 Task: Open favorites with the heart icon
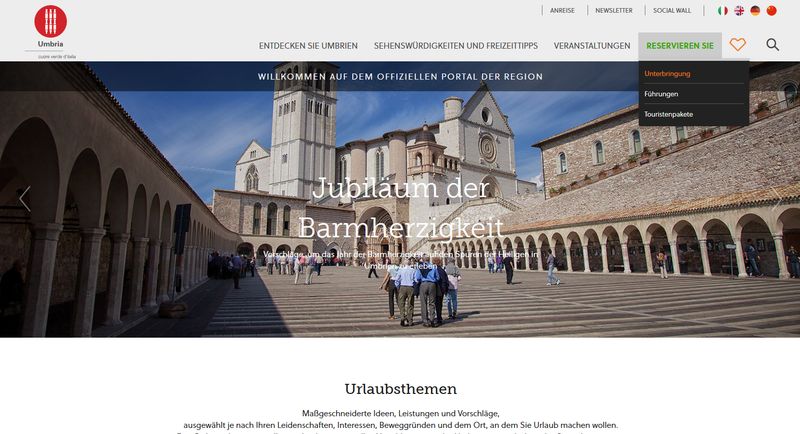pyautogui.click(x=737, y=45)
